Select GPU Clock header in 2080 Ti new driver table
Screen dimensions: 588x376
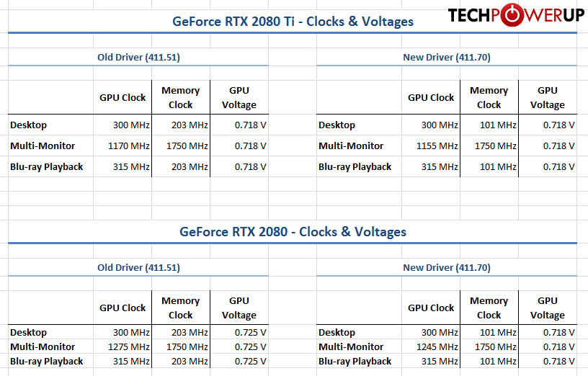431,97
